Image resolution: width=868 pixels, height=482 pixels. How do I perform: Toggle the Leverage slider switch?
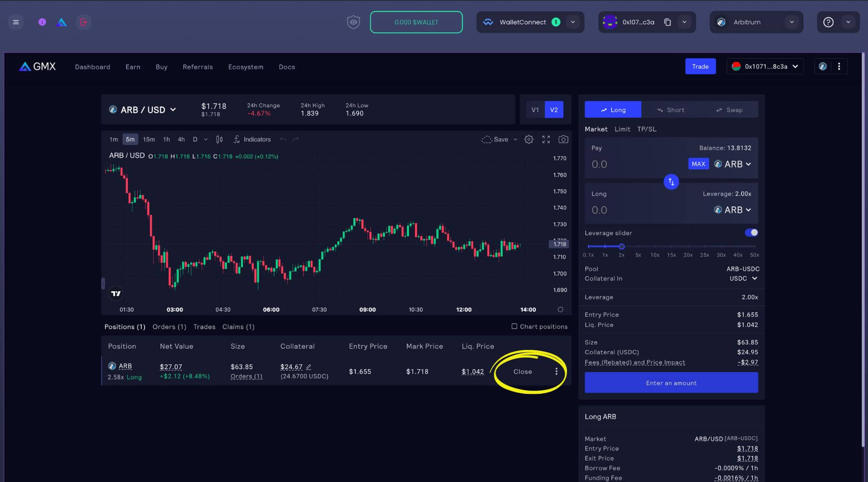751,232
